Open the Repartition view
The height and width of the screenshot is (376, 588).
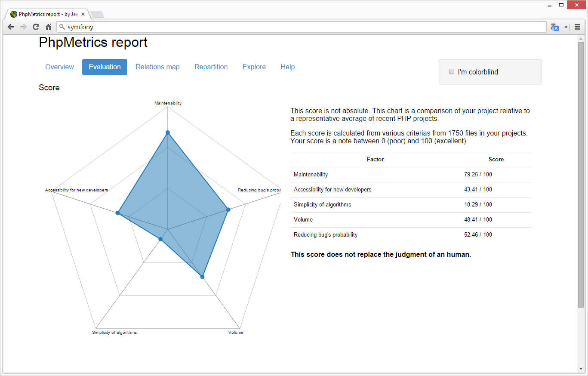[211, 67]
